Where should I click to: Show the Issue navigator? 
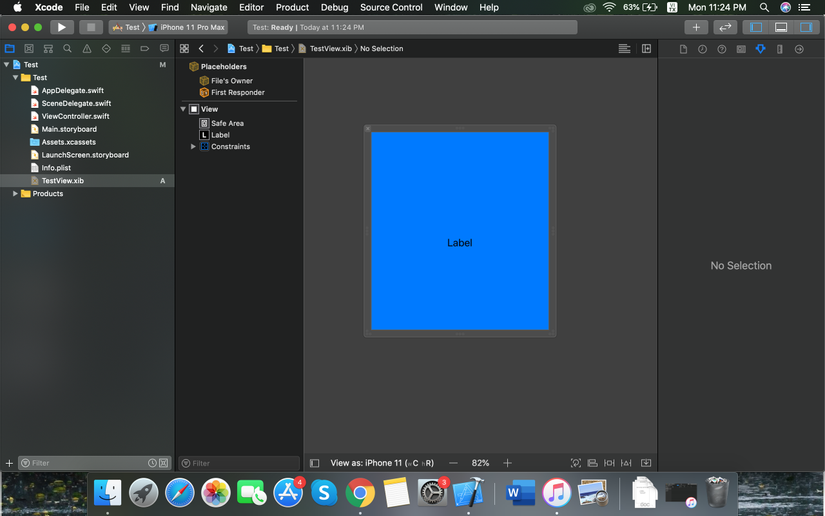coord(87,48)
